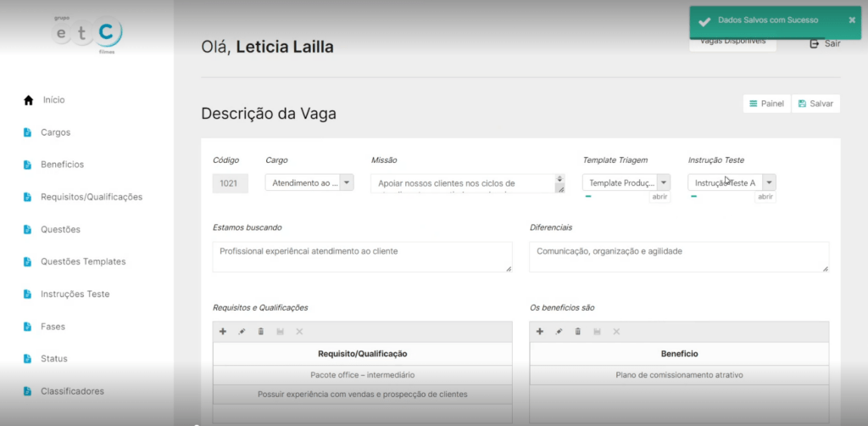Open the Template Triagem dropdown
This screenshot has width=868, height=426.
pyautogui.click(x=664, y=182)
